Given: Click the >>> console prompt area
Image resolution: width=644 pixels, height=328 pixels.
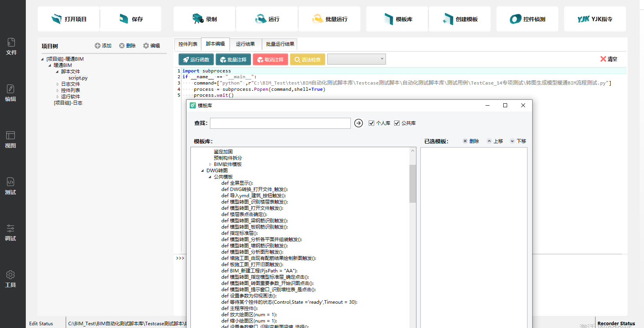Looking at the screenshot, I should coord(180,258).
